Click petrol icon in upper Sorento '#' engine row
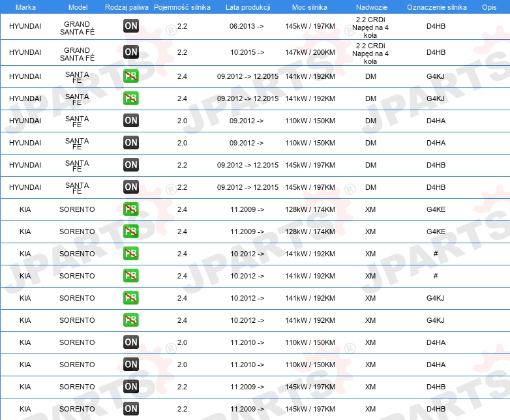This screenshot has width=510, height=420. [131, 254]
